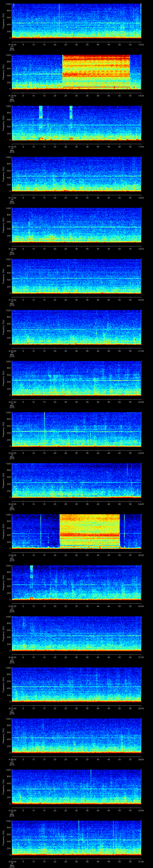Click the "6:26:00" start time label
The image size is (153, 868).
point(12,657)
